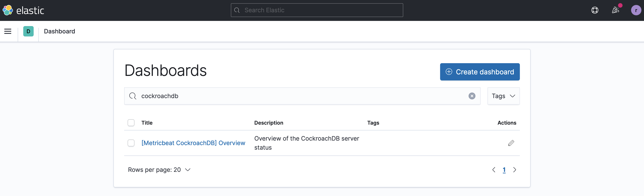Image resolution: width=644 pixels, height=196 pixels.
Task: Go to page 1 in pagination
Action: point(504,169)
